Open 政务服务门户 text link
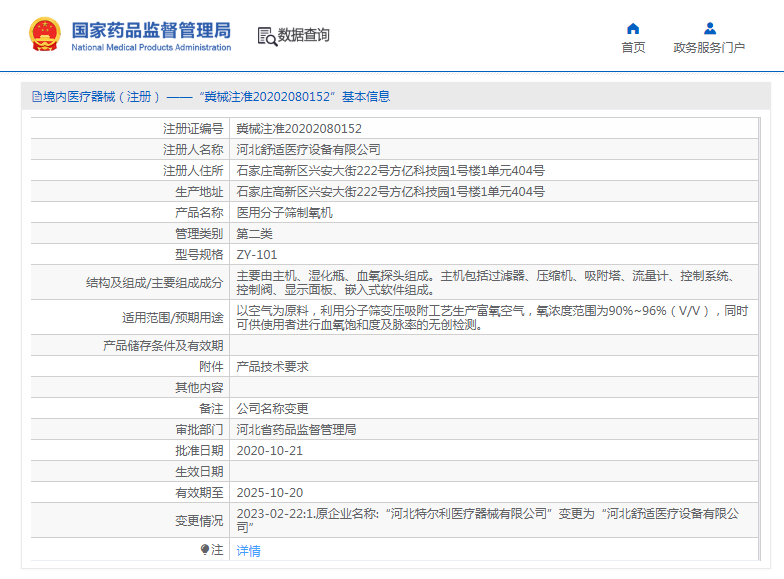784x579 pixels. (709, 48)
